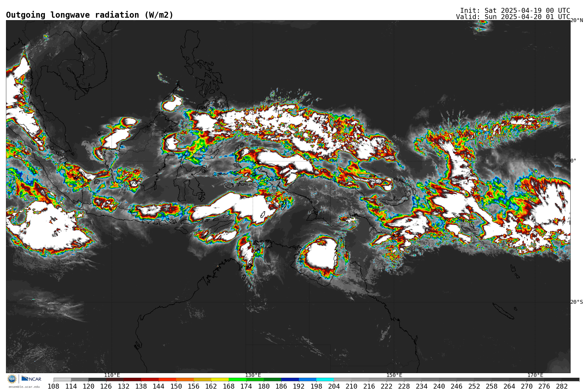Click the 156 colorbar value label
The width and height of the screenshot is (588, 390).
(x=194, y=386)
